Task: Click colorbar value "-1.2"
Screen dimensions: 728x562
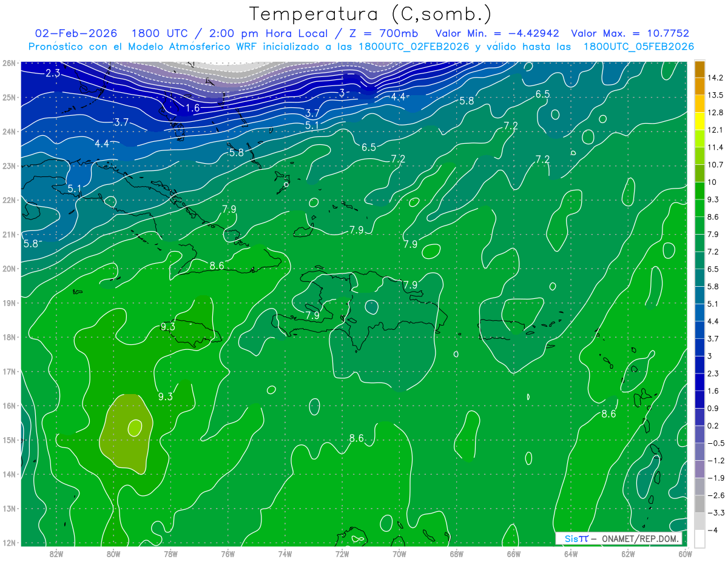Action: [715, 460]
